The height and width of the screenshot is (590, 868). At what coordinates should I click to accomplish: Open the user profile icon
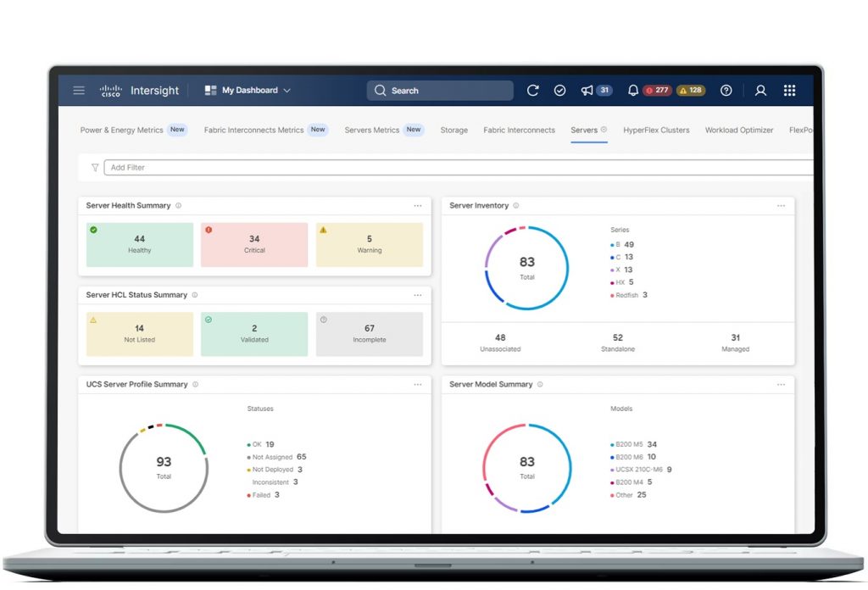[760, 91]
